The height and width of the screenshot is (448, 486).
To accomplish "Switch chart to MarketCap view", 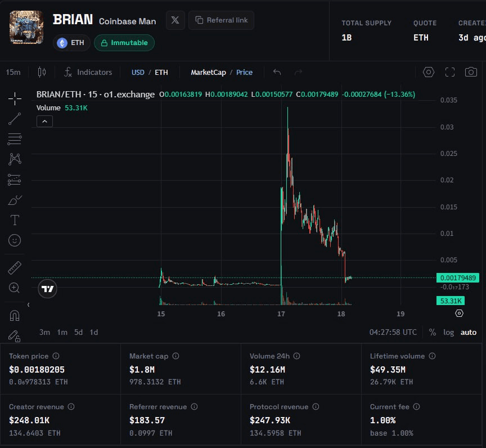I will click(208, 72).
